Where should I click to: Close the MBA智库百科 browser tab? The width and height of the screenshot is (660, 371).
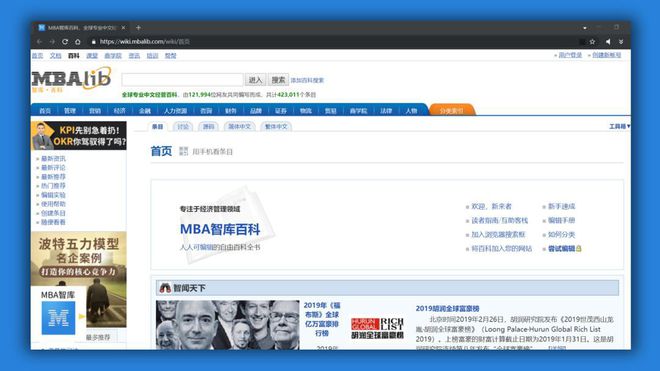[123, 28]
